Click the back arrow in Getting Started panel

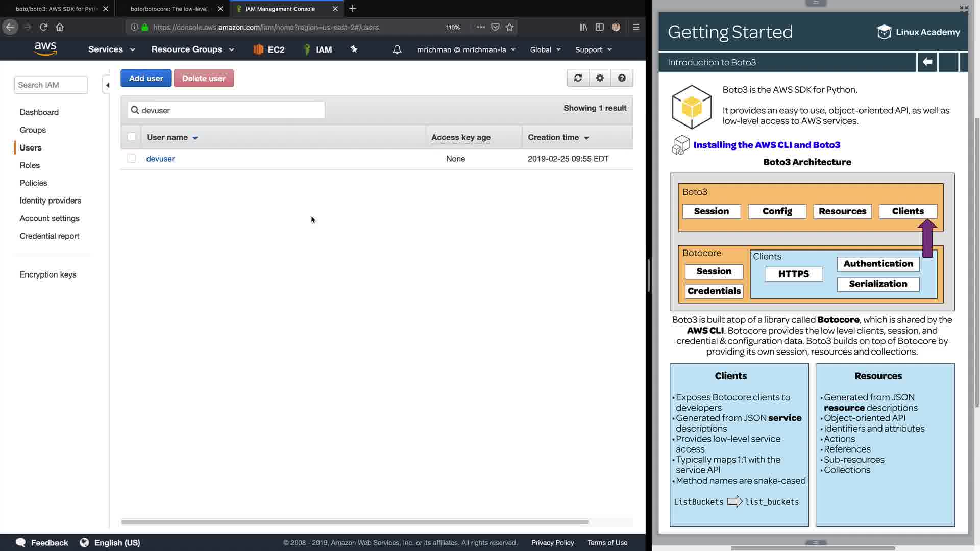coord(927,62)
